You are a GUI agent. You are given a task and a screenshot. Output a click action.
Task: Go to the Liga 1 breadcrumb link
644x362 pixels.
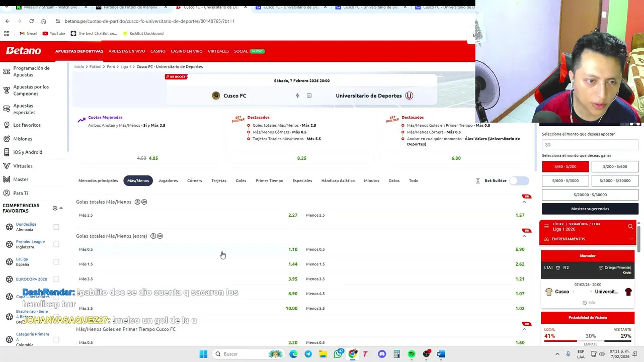click(x=125, y=66)
